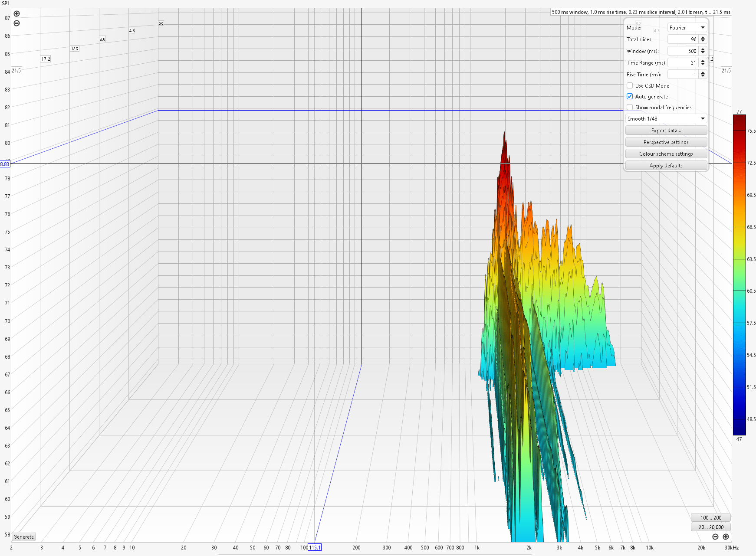Zoom in the frequency axis with the bottom-right plus icon
The height and width of the screenshot is (556, 756).
click(x=726, y=537)
